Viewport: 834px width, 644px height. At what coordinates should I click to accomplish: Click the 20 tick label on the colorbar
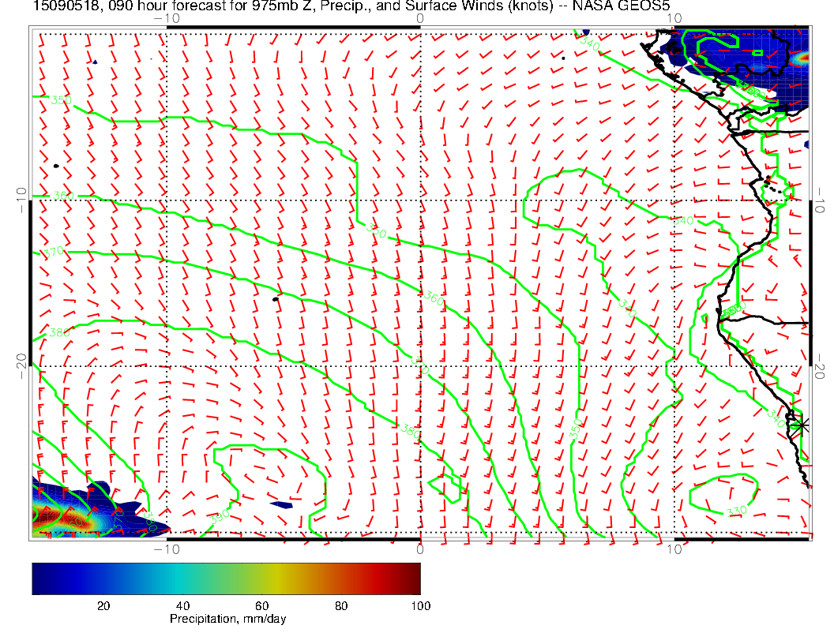tap(103, 605)
